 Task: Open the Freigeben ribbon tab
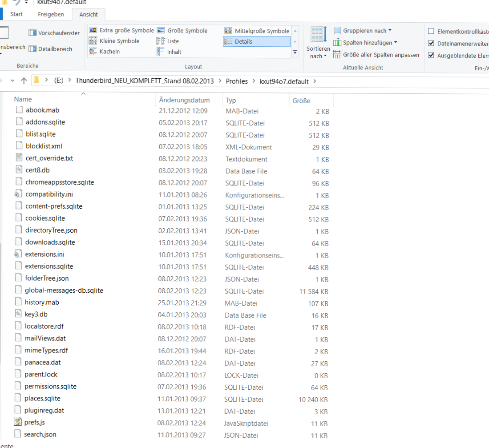[x=51, y=14]
